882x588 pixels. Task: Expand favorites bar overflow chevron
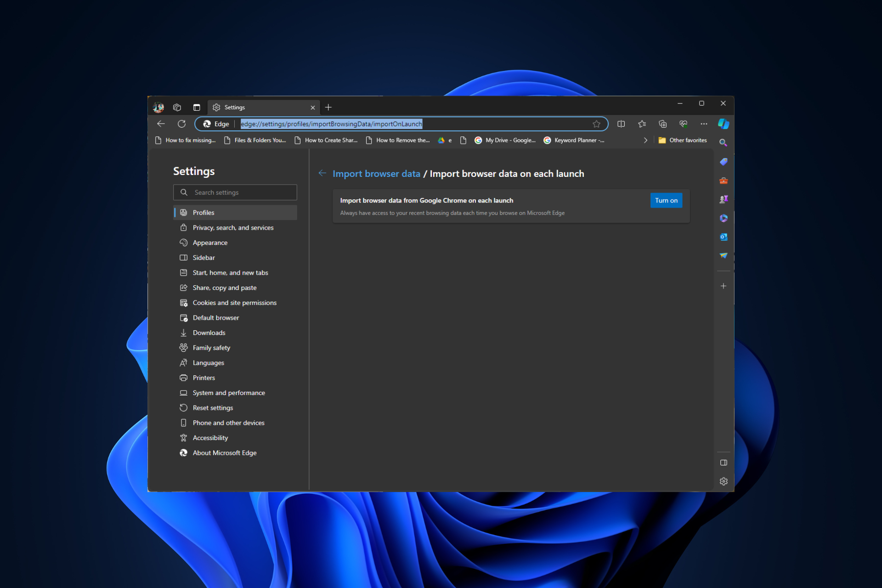coord(645,141)
